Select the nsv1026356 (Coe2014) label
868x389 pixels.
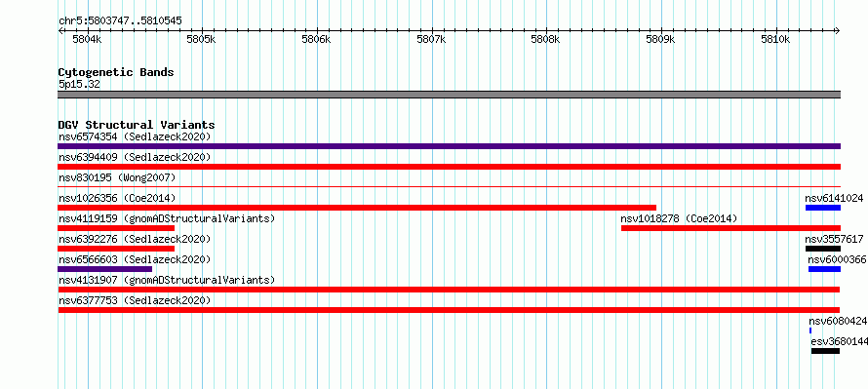click(x=117, y=198)
